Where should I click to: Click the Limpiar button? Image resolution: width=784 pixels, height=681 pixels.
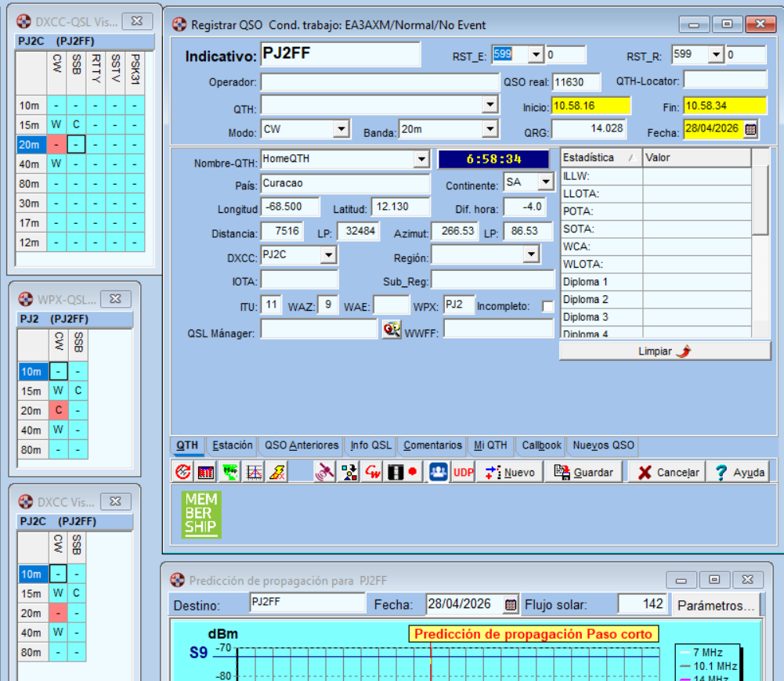[664, 351]
